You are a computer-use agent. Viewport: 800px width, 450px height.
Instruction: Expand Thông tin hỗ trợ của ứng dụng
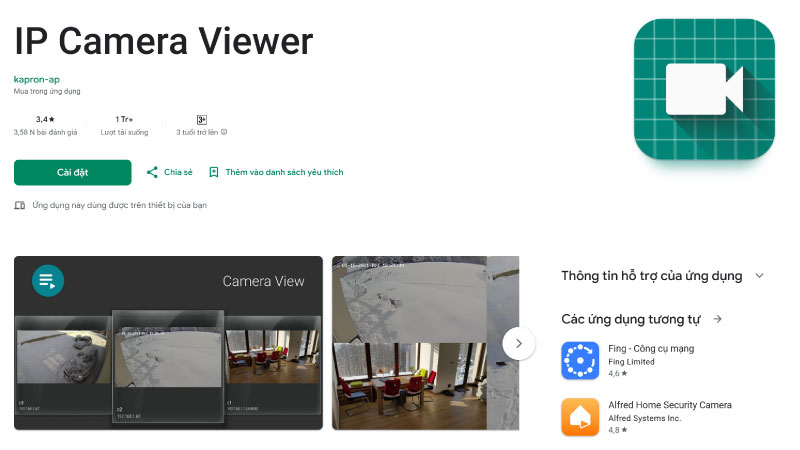pyautogui.click(x=760, y=276)
